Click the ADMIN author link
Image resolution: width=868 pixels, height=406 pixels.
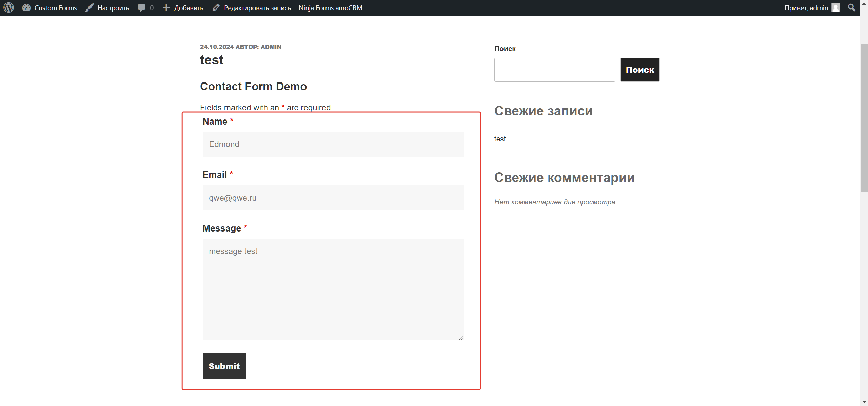coord(271,47)
